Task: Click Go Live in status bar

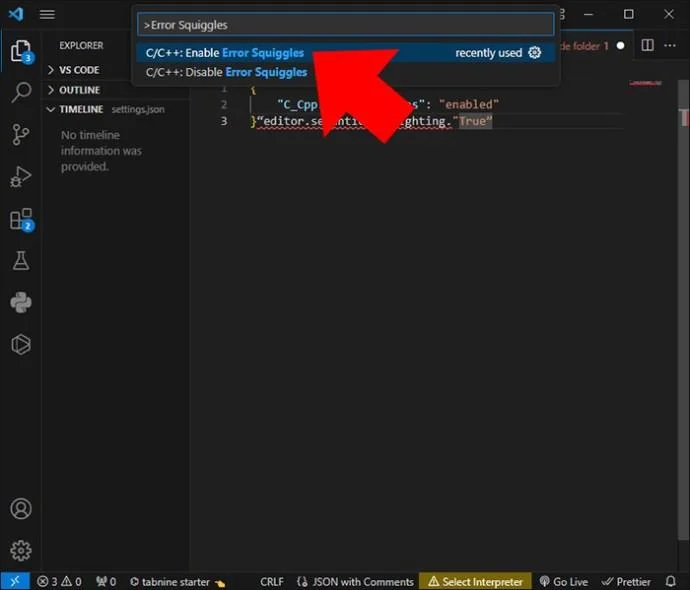Action: (564, 582)
